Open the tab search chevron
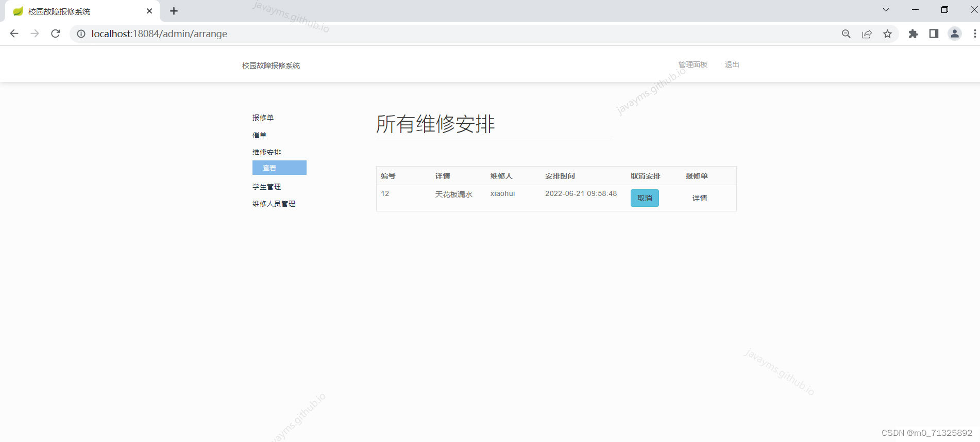This screenshot has height=442, width=980. [886, 10]
